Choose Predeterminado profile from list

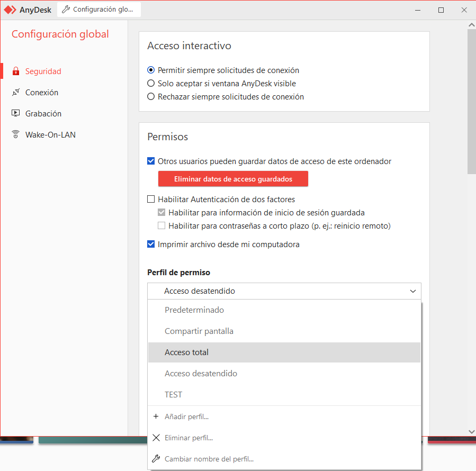(x=284, y=310)
